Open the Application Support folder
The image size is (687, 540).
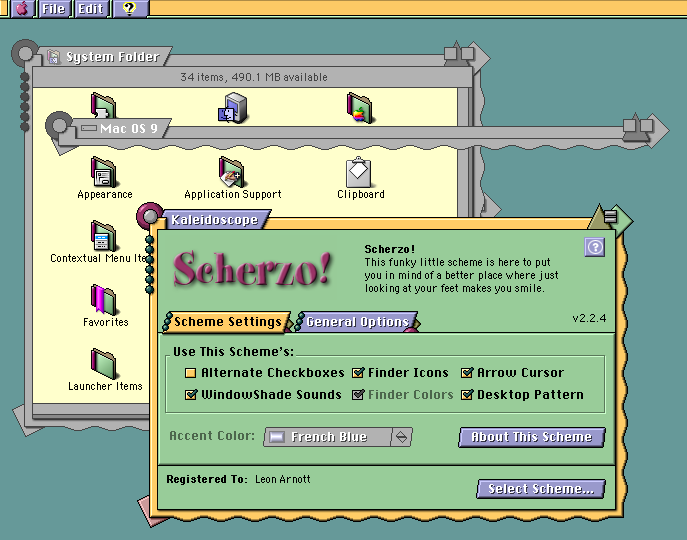click(x=232, y=172)
